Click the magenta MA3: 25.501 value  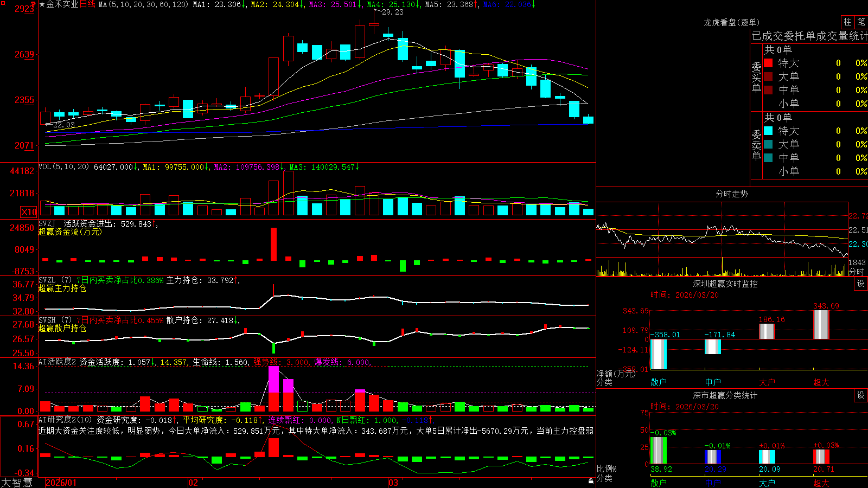click(335, 4)
